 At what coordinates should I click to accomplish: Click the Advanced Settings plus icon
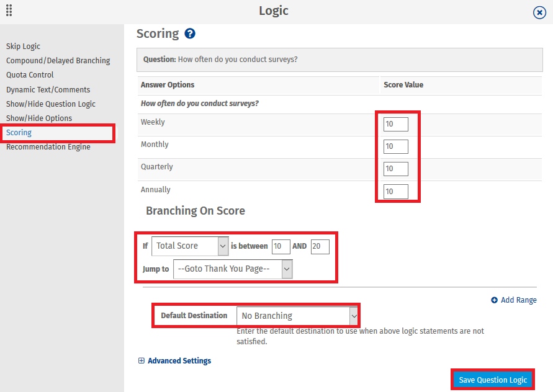coord(142,360)
